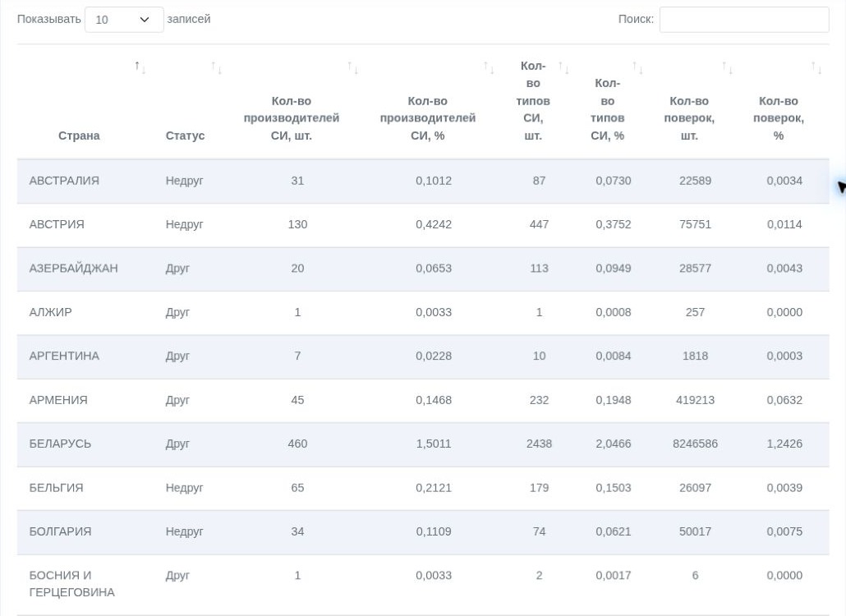Screen dimensions: 846x616
Task: Click sort arrows for Кол-во поверок, шт.
Action: [727, 67]
